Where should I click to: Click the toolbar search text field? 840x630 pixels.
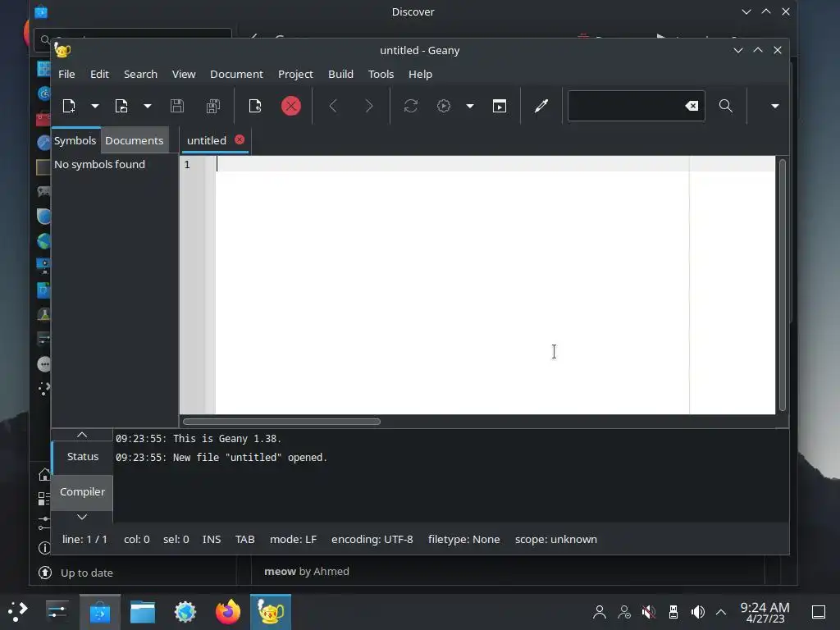[626, 106]
